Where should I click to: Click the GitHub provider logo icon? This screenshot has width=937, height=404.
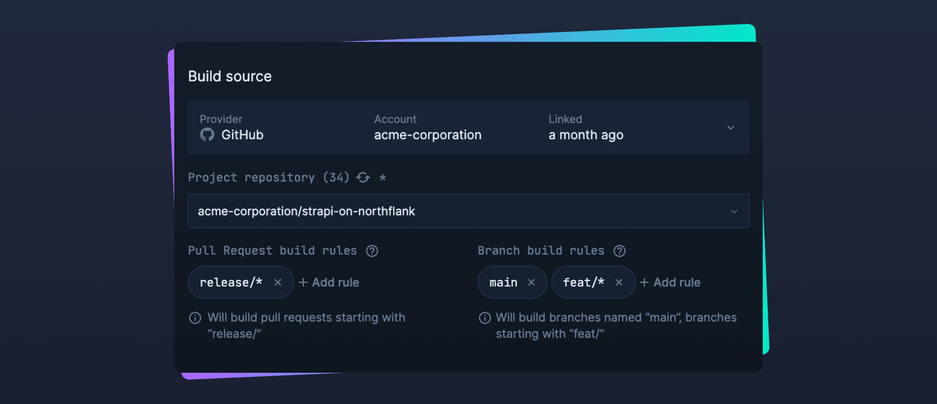pyautogui.click(x=207, y=135)
